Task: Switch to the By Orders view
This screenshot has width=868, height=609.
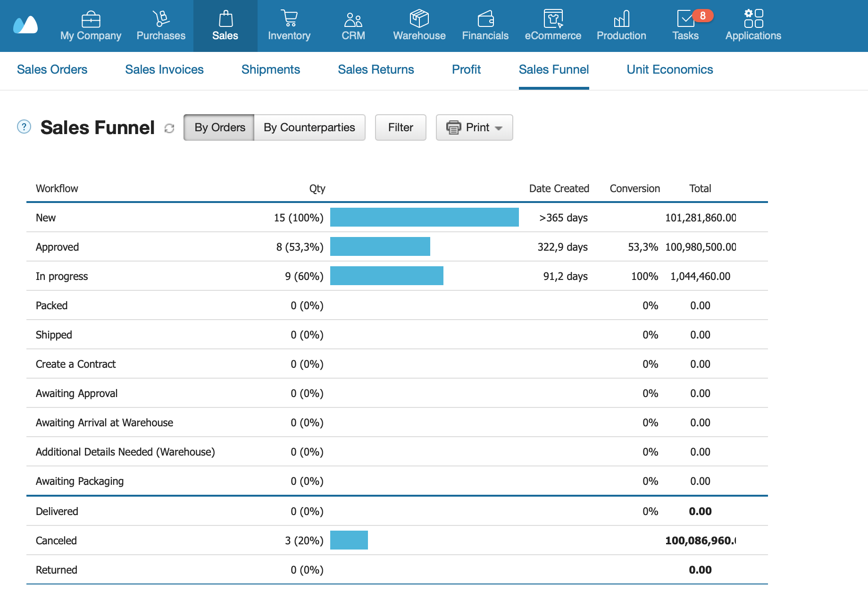Action: click(x=219, y=127)
